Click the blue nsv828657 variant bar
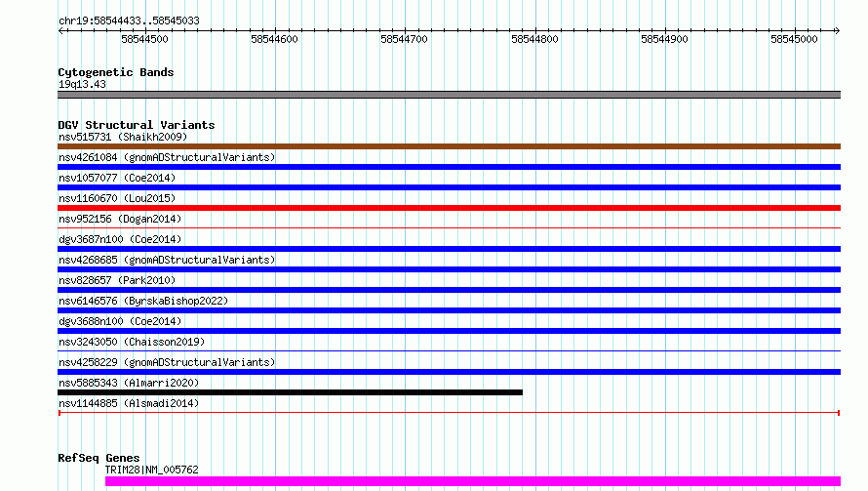Screen dimensions: 868x491 [449, 290]
